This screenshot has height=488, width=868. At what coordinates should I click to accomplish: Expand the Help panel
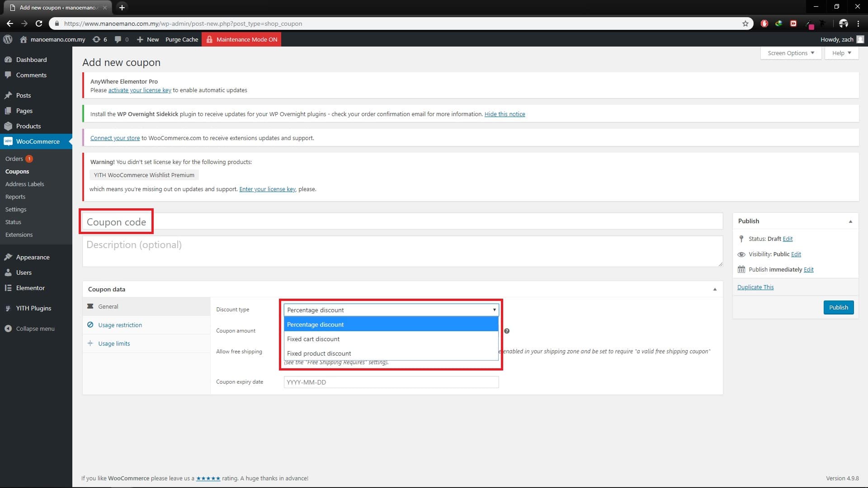click(x=841, y=53)
